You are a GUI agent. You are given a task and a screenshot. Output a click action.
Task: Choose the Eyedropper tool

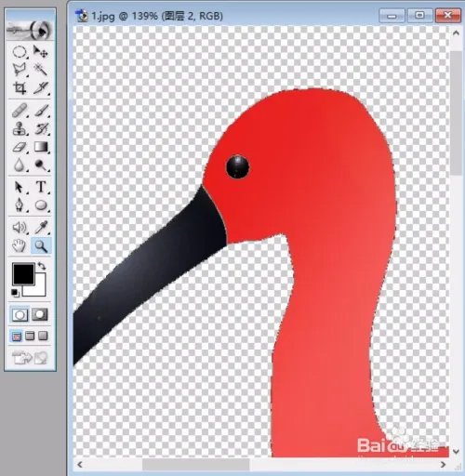point(41,228)
